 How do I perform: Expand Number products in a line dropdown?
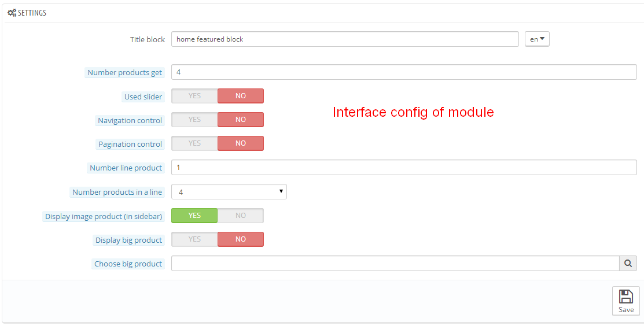[229, 191]
